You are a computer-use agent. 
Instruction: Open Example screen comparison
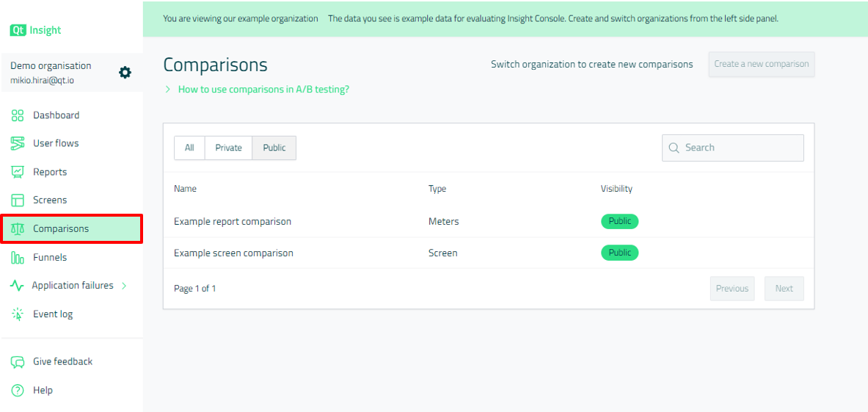click(233, 253)
